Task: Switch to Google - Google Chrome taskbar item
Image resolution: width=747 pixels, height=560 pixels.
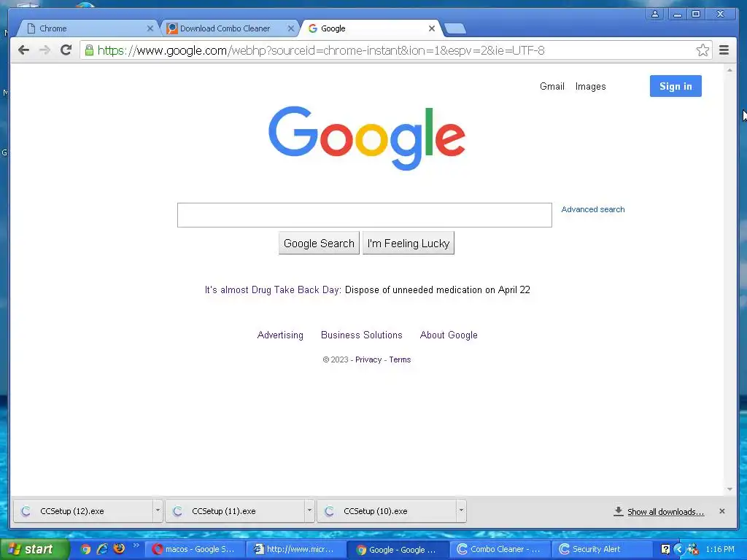Action: 398,549
